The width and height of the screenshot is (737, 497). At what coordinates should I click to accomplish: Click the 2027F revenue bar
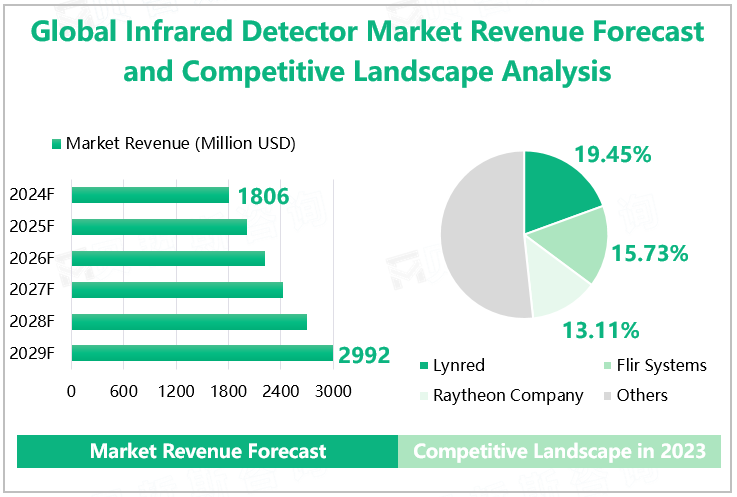point(177,290)
